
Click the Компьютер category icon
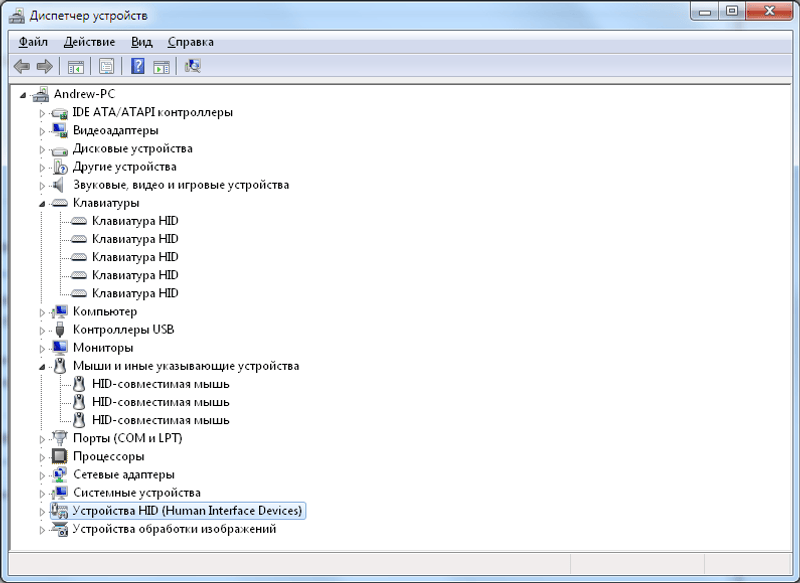(x=60, y=311)
